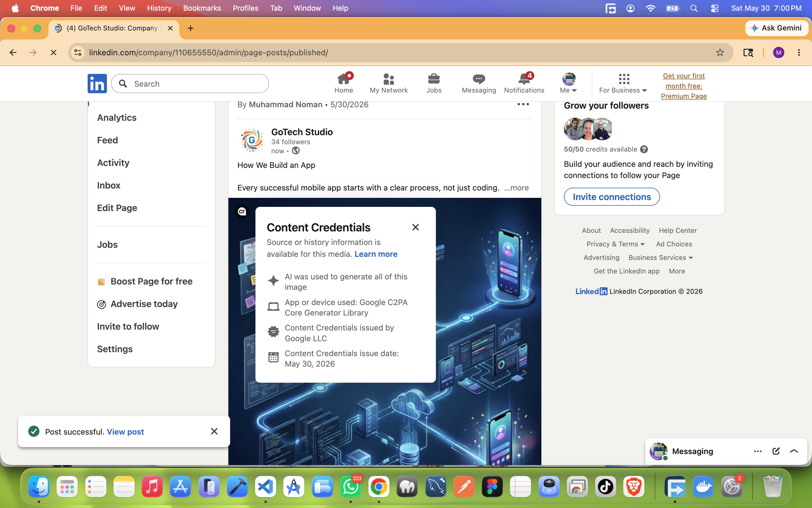Open post options three-dot menu
The image size is (812, 508).
click(523, 104)
